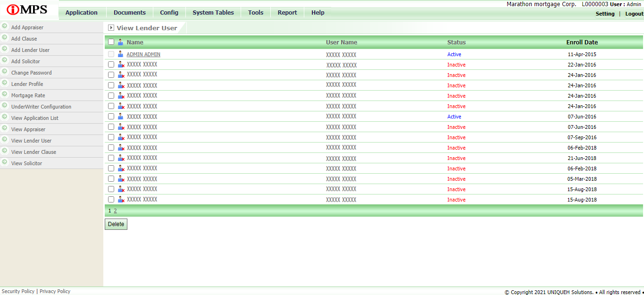This screenshot has height=295, width=644.
Task: Click the inactive user icon in 07-Sep-2016 row
Action: [121, 137]
